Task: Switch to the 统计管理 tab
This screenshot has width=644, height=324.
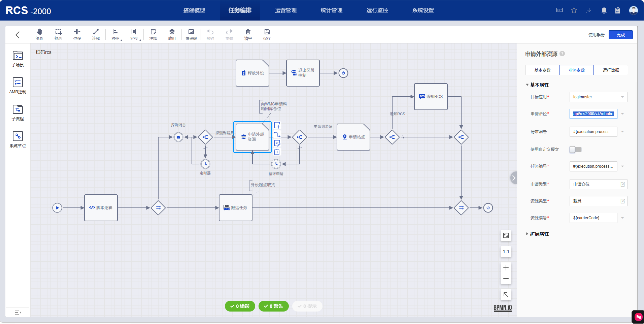Action: 332,10
